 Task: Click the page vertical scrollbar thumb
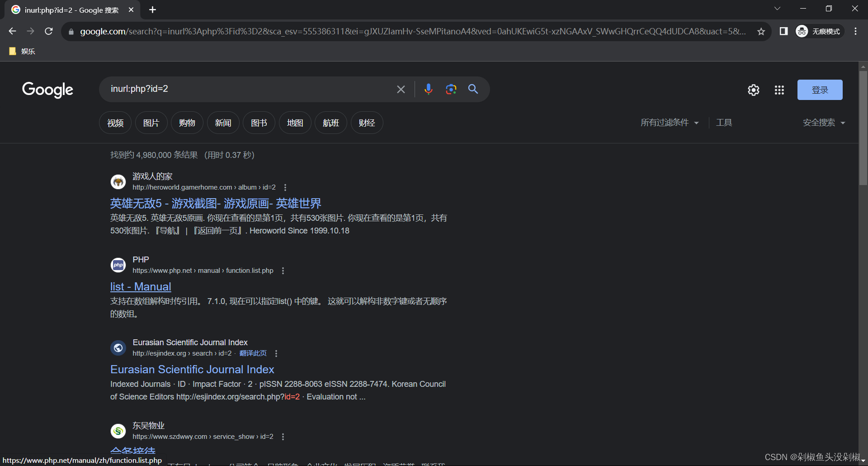[x=863, y=128]
